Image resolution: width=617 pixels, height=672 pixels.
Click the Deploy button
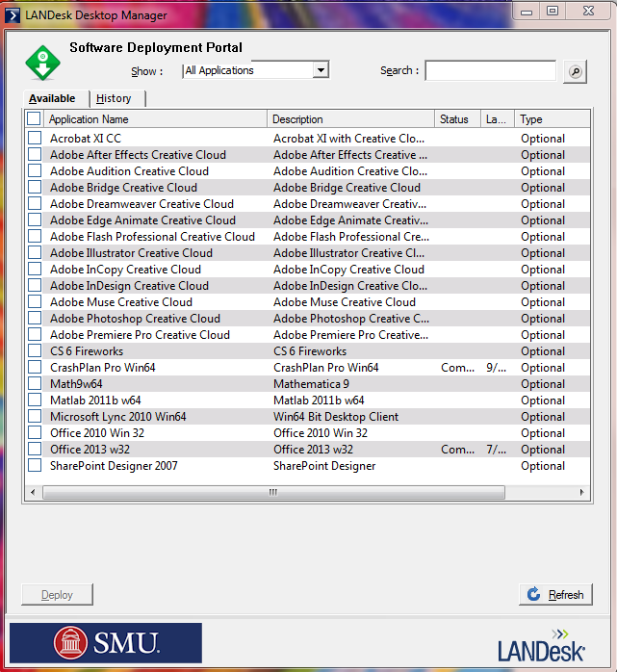click(58, 595)
